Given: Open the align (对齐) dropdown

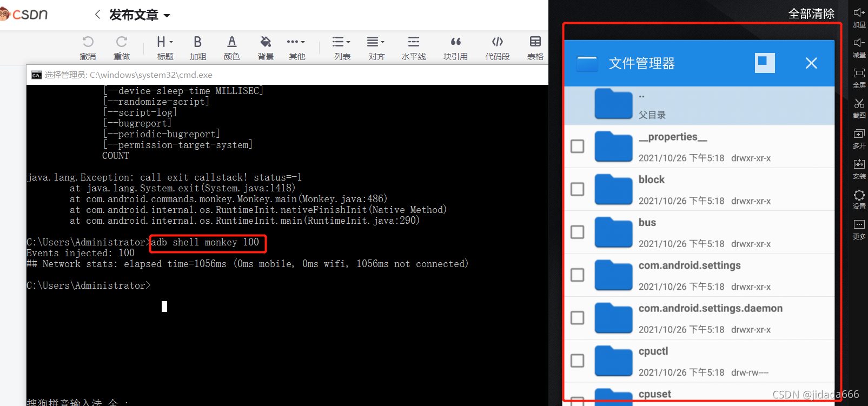Looking at the screenshot, I should (x=376, y=42).
